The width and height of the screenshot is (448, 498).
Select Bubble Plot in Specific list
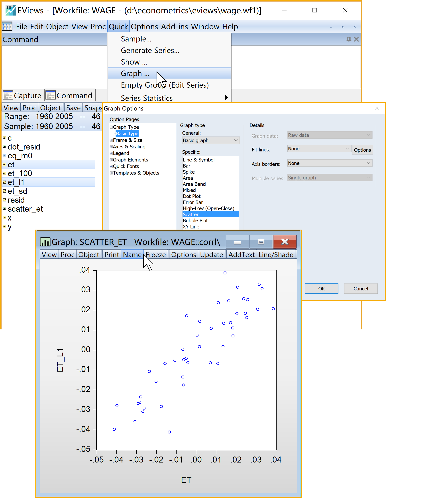[x=195, y=220]
